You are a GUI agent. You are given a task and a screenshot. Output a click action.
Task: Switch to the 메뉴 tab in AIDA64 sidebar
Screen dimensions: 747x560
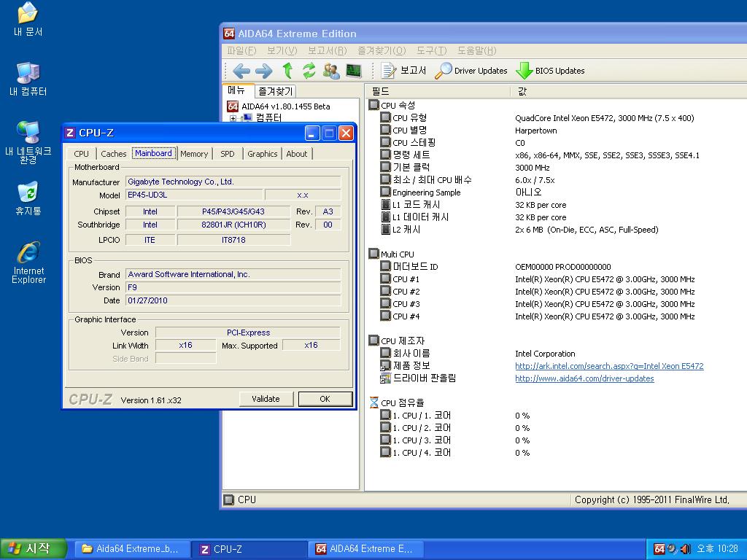(x=236, y=90)
